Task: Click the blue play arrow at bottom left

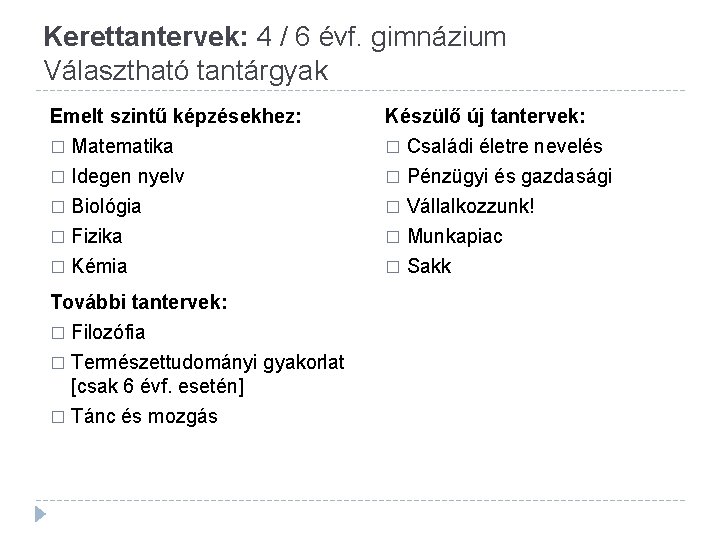Action: pyautogui.click(x=40, y=514)
